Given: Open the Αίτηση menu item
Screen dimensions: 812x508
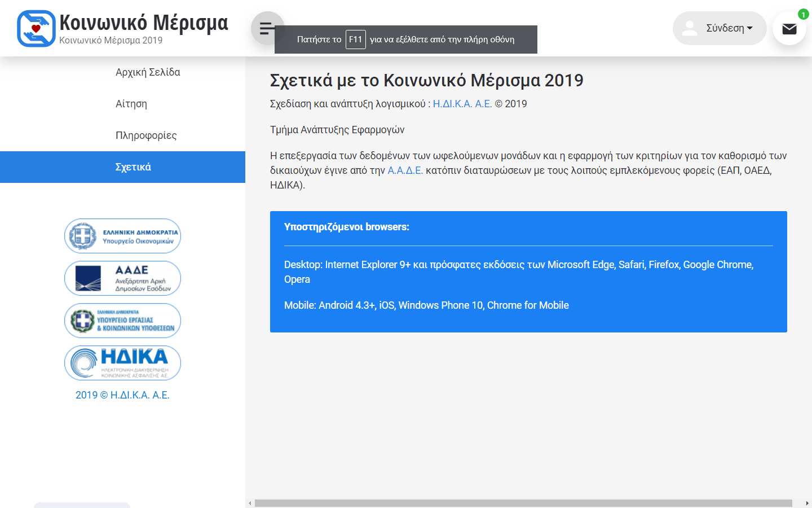Looking at the screenshot, I should click(x=131, y=104).
